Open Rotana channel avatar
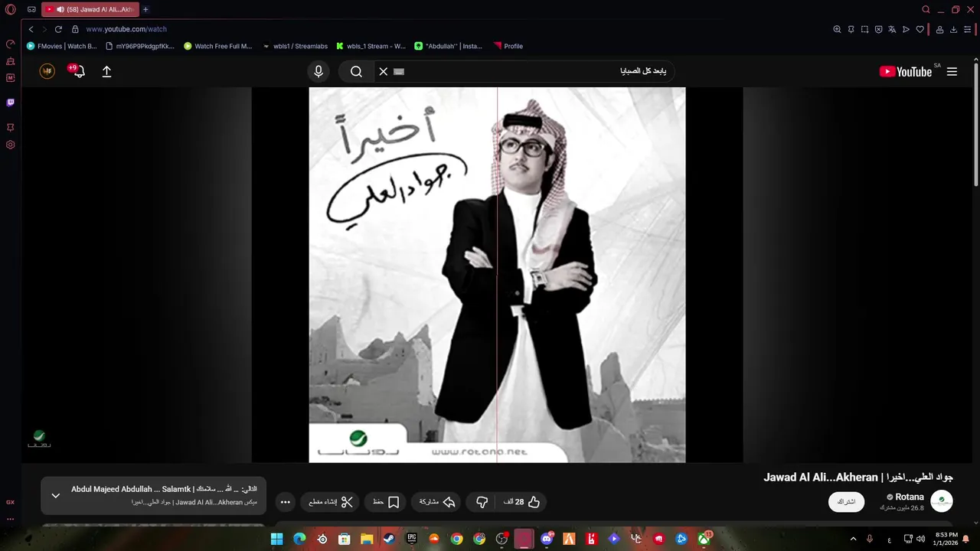The width and height of the screenshot is (980, 551). [942, 501]
